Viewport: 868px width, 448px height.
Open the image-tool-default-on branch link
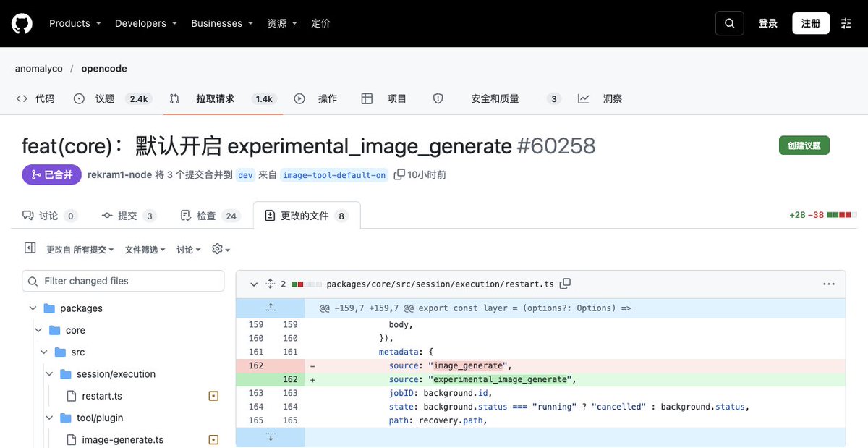coord(333,174)
